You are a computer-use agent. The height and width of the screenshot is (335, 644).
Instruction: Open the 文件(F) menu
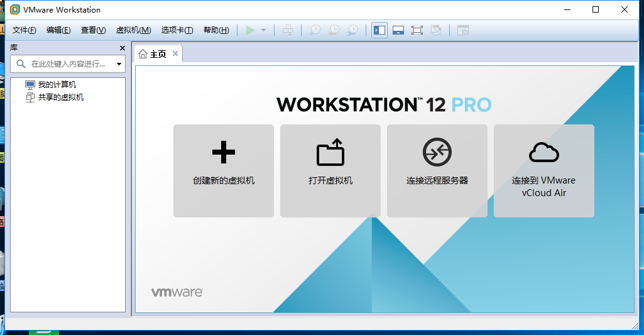25,30
